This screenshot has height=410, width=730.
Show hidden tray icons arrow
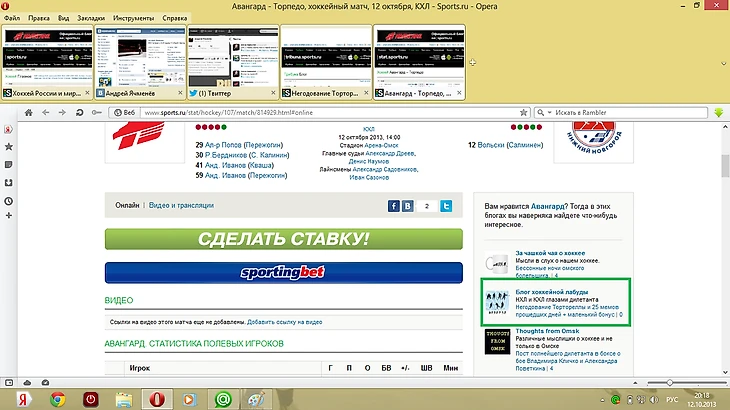click(x=602, y=400)
